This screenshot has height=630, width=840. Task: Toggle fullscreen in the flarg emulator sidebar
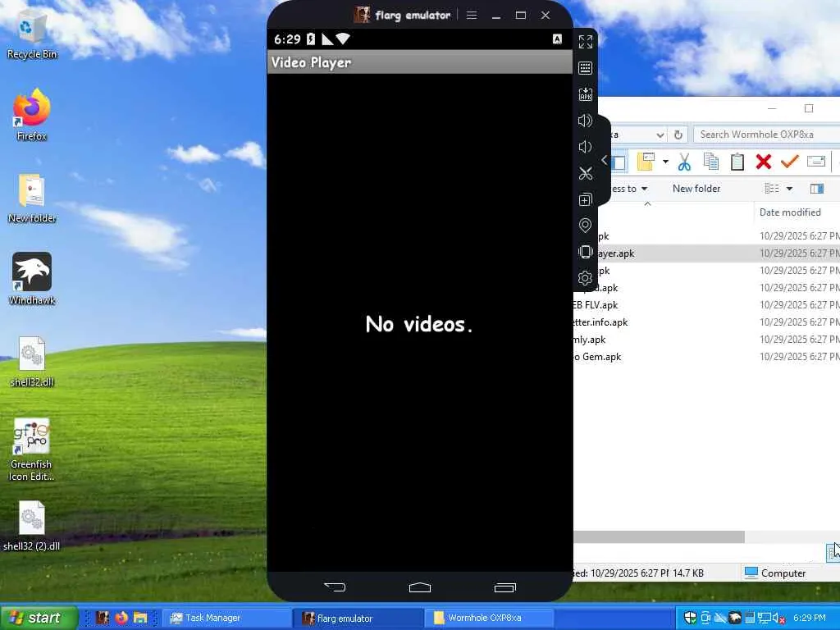pos(585,41)
